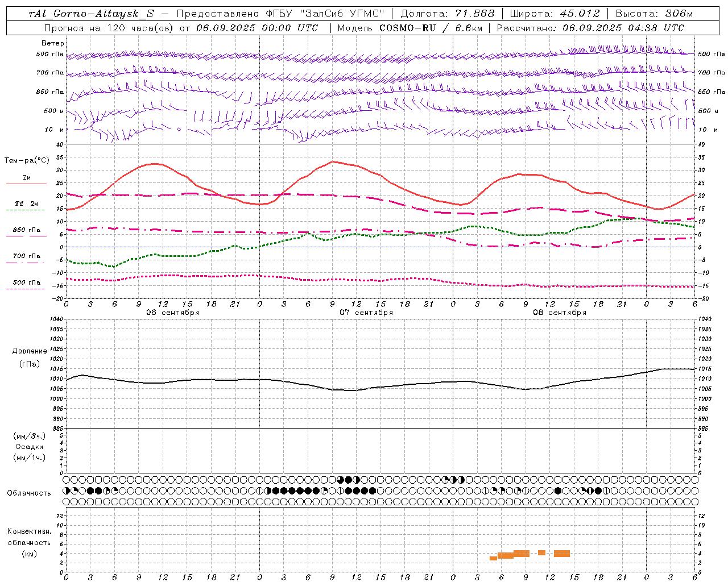Click the (гПа) unit under Давление
Screen dimensions: 728x582
tap(30, 364)
